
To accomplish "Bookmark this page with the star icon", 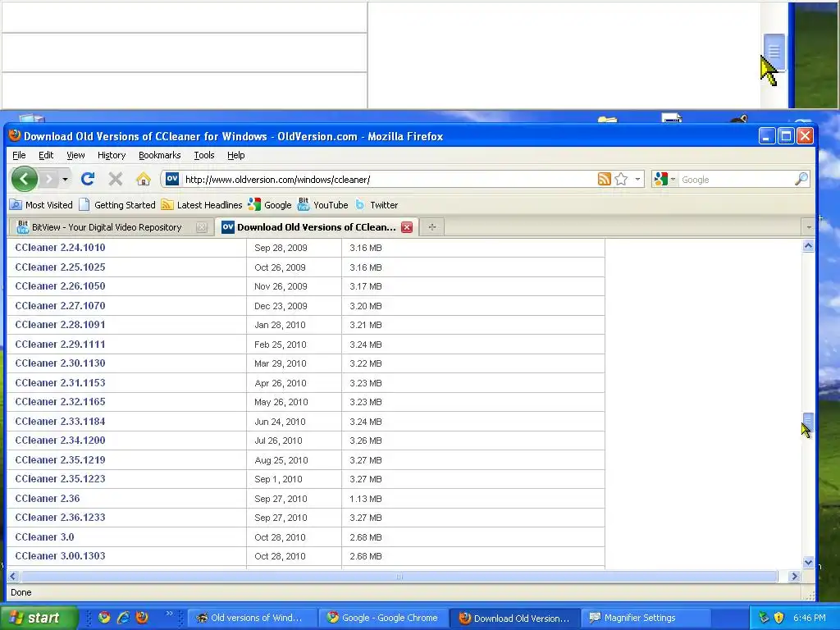I will (621, 179).
